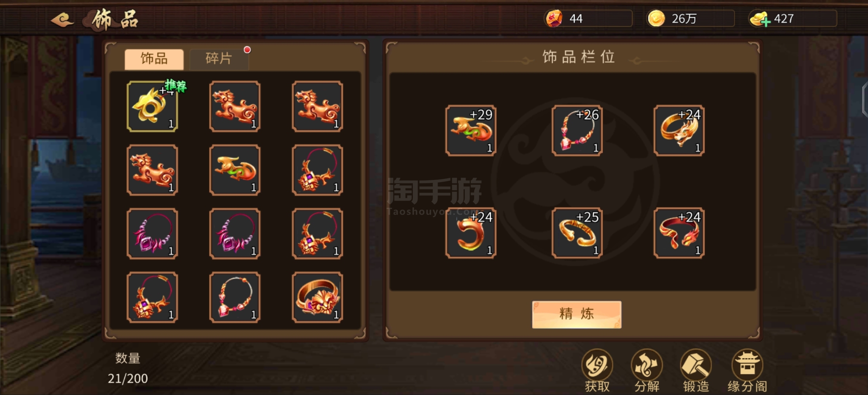Choose the first purple gem necklace in inventory
Viewport: 868px width, 395px height.
tap(152, 234)
